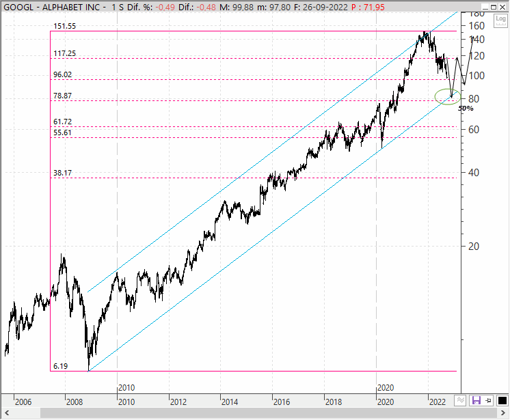Click the 100 price axis label

tap(477, 76)
